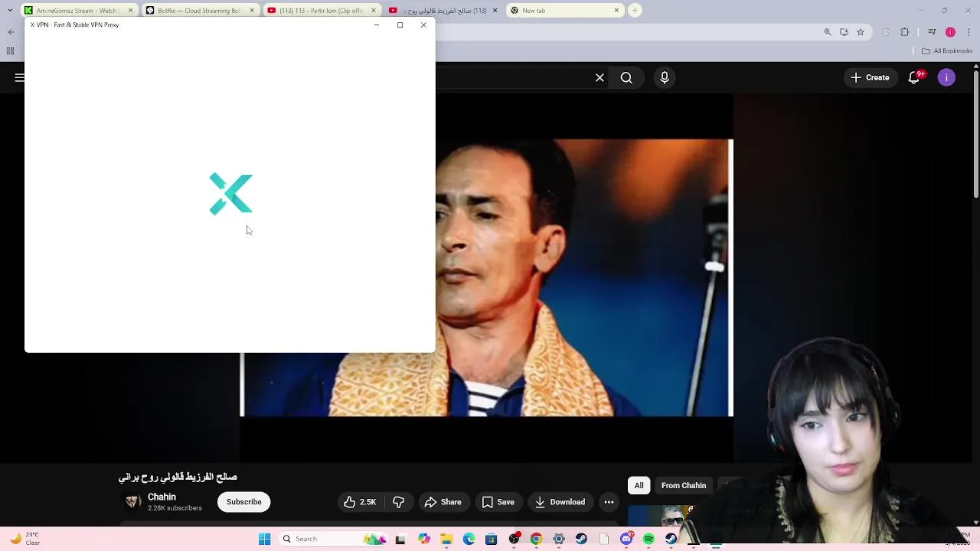Click the install app icon in address bar
Viewport: 980px width, 551px height.
844,32
